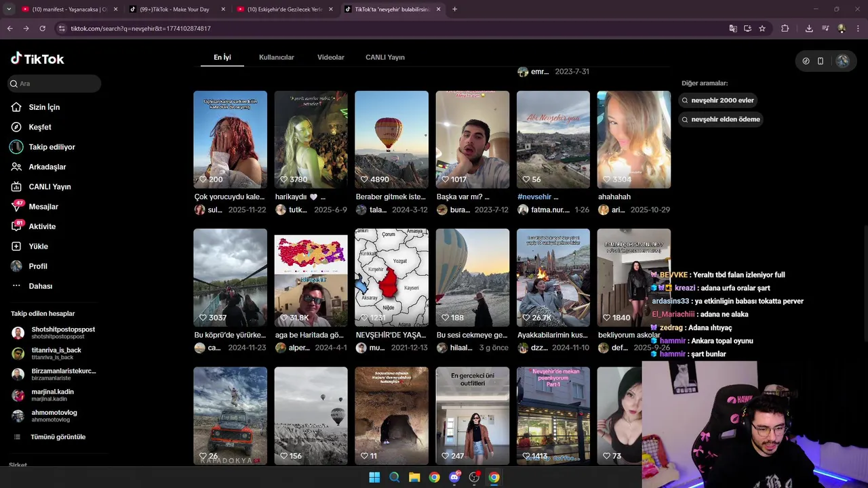Open Bu köprü'de yürürke video
The height and width of the screenshot is (488, 868).
point(230,277)
